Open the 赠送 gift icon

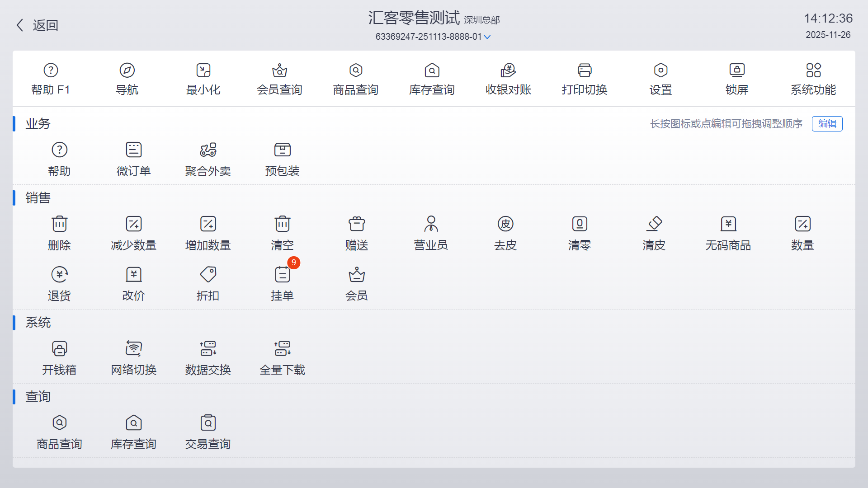click(357, 224)
